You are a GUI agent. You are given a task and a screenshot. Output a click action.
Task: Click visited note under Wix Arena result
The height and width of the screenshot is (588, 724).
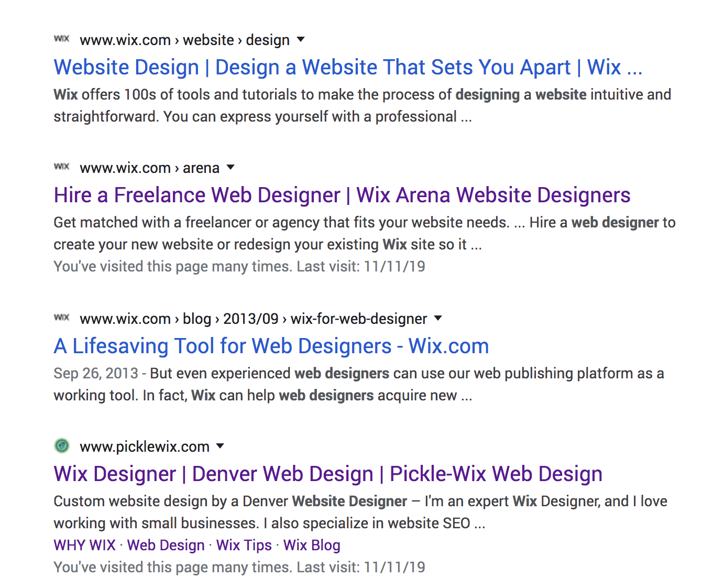pos(239,266)
